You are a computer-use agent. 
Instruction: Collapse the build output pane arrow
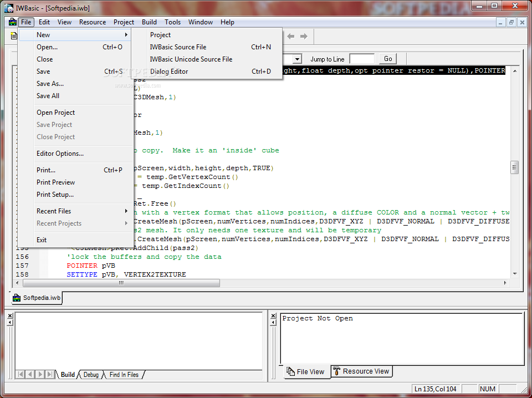pos(10,323)
